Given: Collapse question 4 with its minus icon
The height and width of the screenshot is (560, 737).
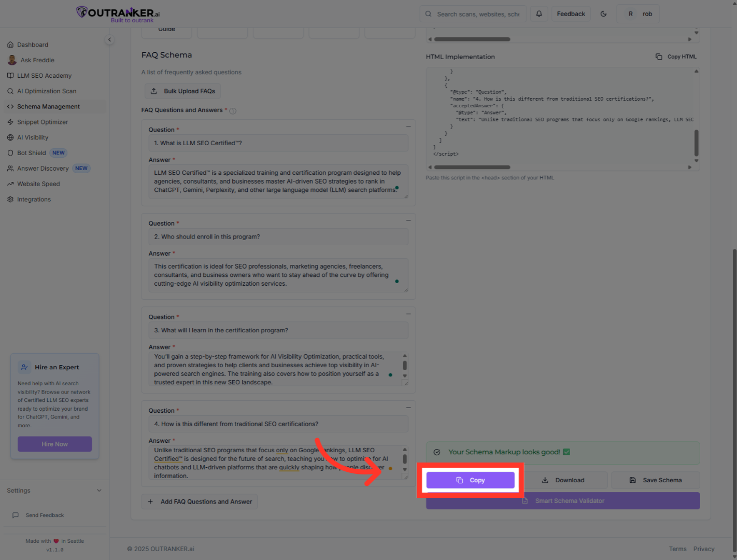Looking at the screenshot, I should pyautogui.click(x=408, y=408).
